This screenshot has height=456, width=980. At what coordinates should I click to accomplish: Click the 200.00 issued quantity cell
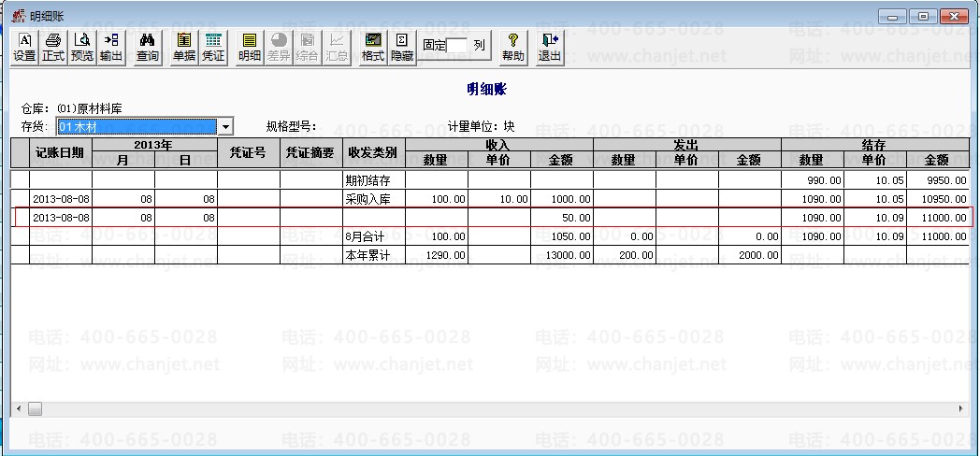pyautogui.click(x=624, y=255)
